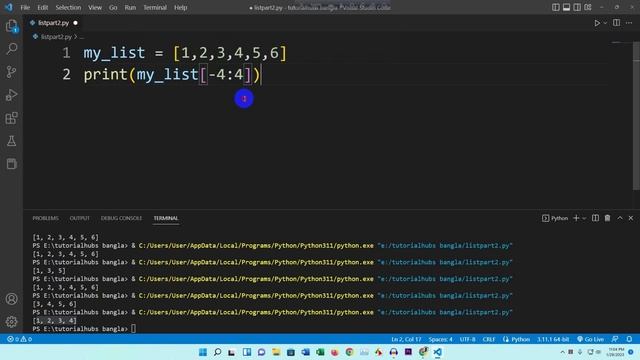Select the TERMINAL tab
This screenshot has width=640, height=360.
(166, 218)
